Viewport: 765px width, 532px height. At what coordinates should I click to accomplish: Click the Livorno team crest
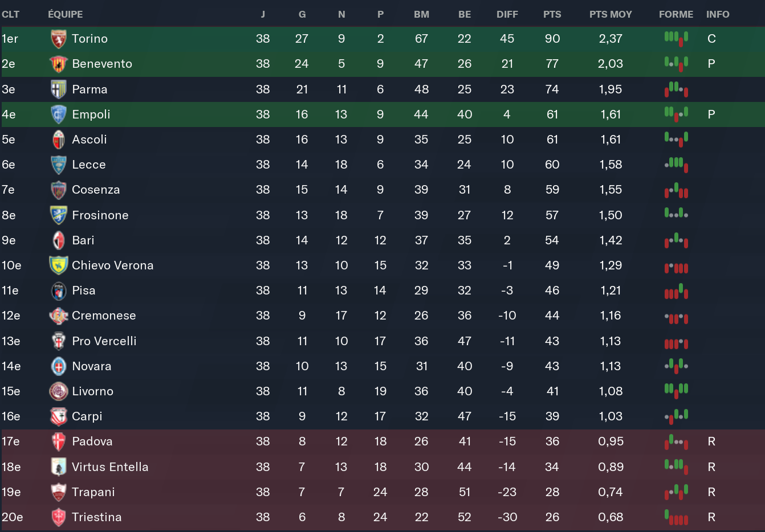point(58,391)
